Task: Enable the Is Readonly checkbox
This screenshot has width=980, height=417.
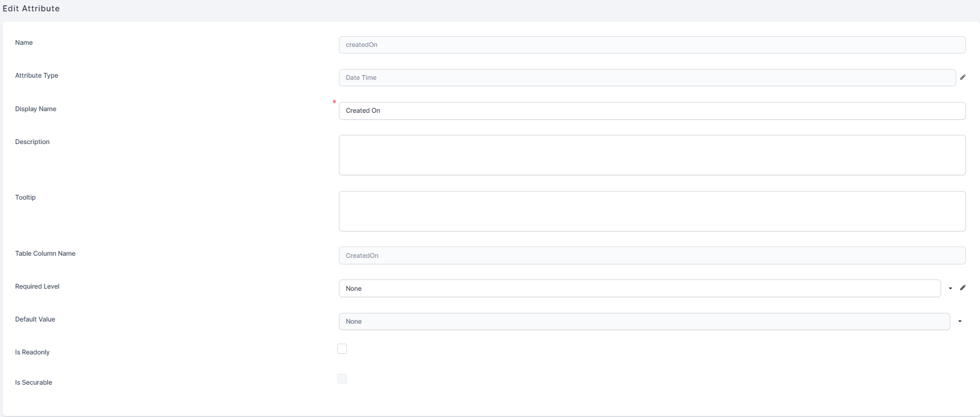Action: 342,349
